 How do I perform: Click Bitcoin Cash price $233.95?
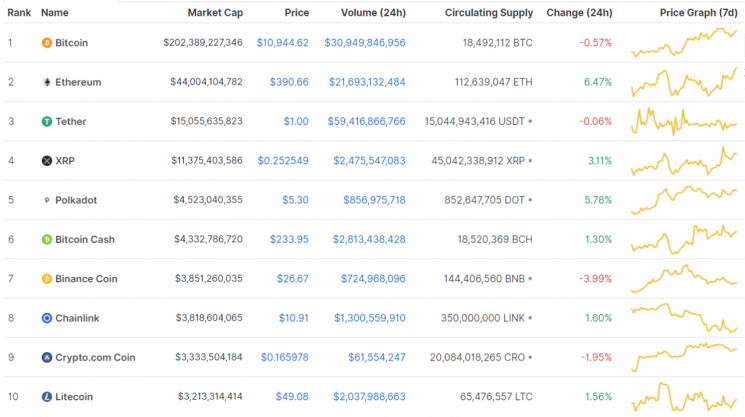click(x=289, y=239)
